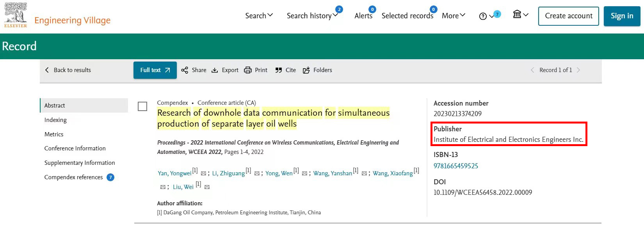The width and height of the screenshot is (644, 226).
Task: Open the Search history dropdown
Action: pyautogui.click(x=312, y=16)
